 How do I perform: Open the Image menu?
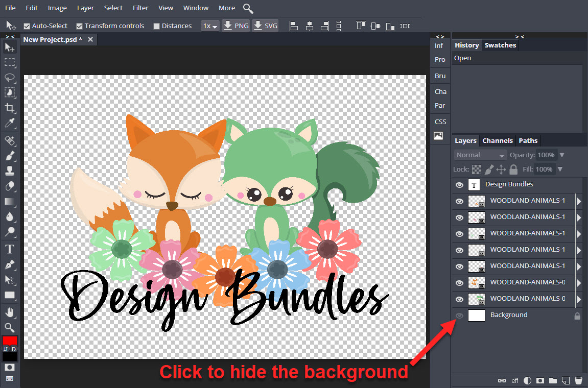point(57,8)
